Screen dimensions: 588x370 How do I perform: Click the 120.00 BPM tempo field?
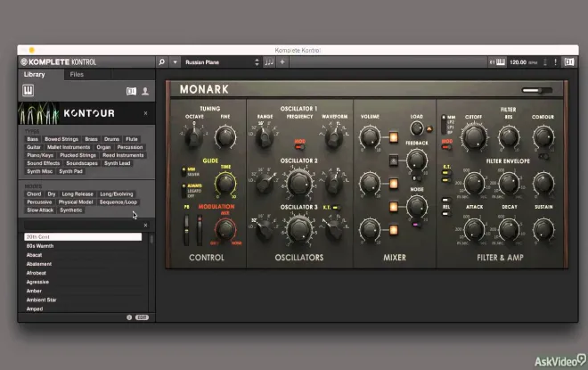[x=523, y=62]
